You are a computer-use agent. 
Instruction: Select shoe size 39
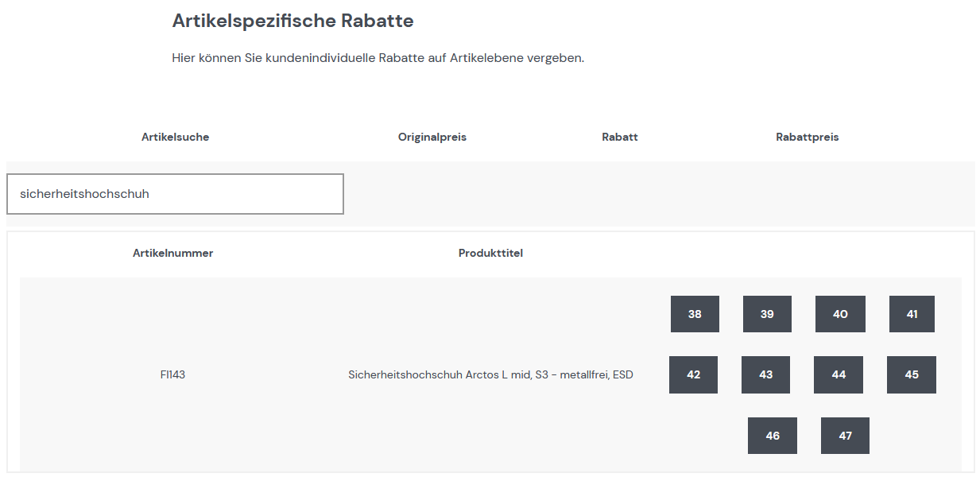pos(767,314)
